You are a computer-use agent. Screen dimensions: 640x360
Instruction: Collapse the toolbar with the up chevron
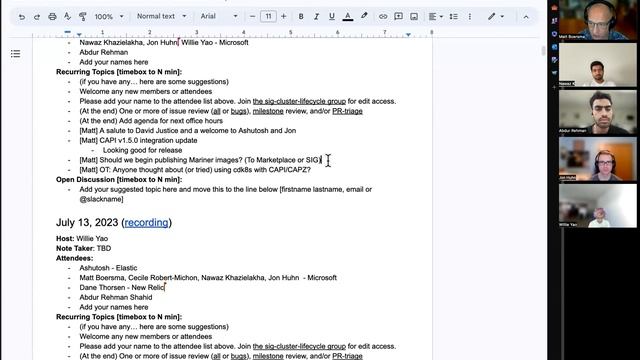[x=526, y=17]
